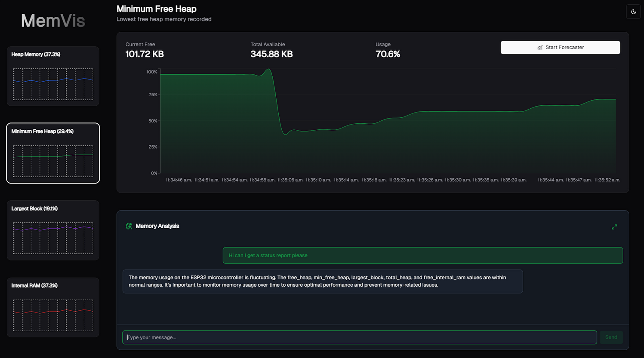Click the 100% y-axis label
Image resolution: width=644 pixels, height=358 pixels.
(152, 72)
